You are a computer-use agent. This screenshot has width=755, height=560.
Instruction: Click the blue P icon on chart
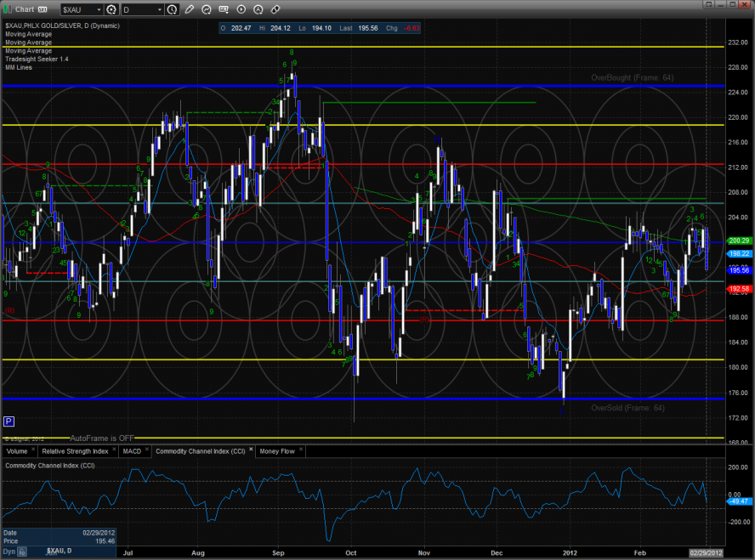9,421
